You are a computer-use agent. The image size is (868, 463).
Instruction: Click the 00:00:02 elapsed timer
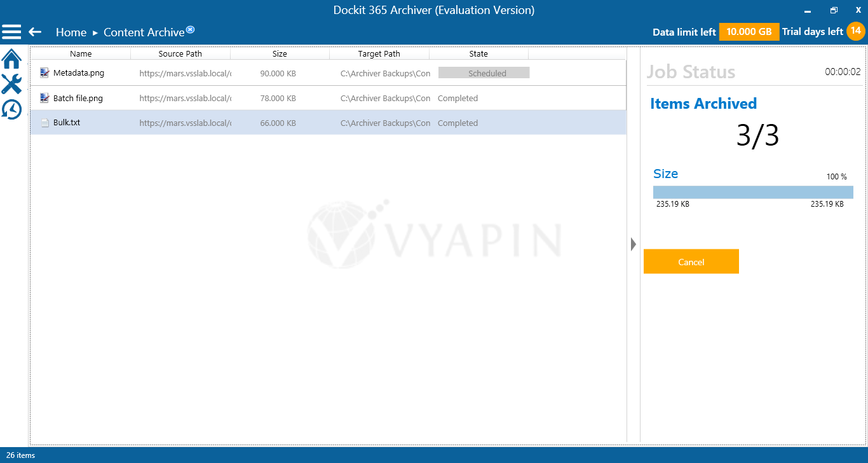coord(843,72)
